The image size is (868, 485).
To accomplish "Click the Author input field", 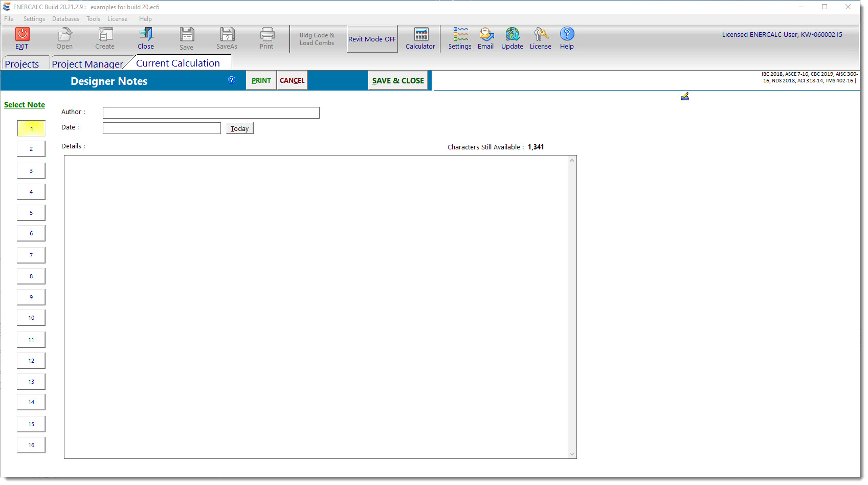I will tap(211, 113).
